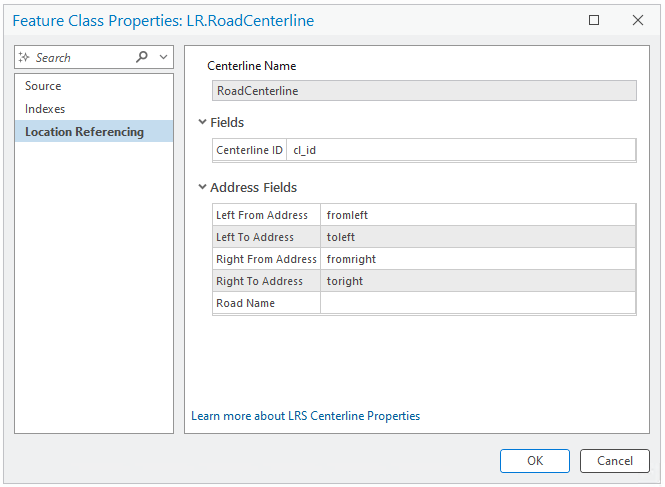Select the fromright value cell
The height and width of the screenshot is (487, 665).
(x=478, y=259)
